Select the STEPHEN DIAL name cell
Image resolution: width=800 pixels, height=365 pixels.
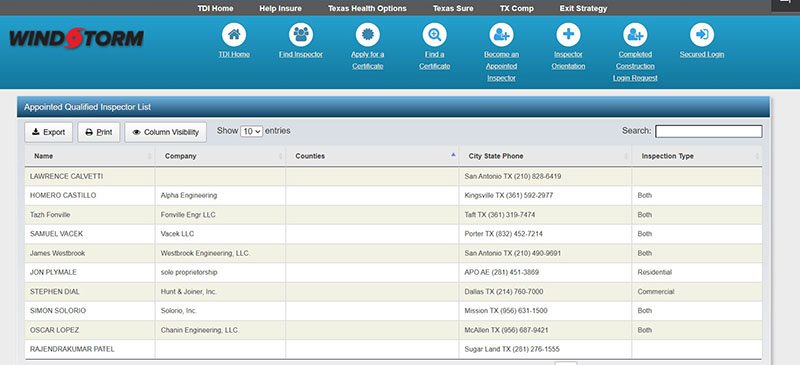click(x=90, y=291)
